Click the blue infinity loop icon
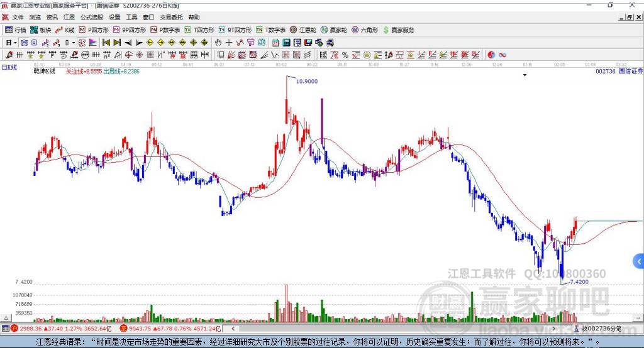The width and height of the screenshot is (644, 348). coord(502,55)
